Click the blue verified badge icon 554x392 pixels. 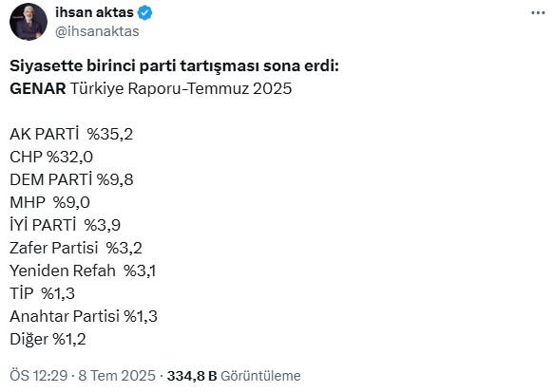pyautogui.click(x=144, y=13)
